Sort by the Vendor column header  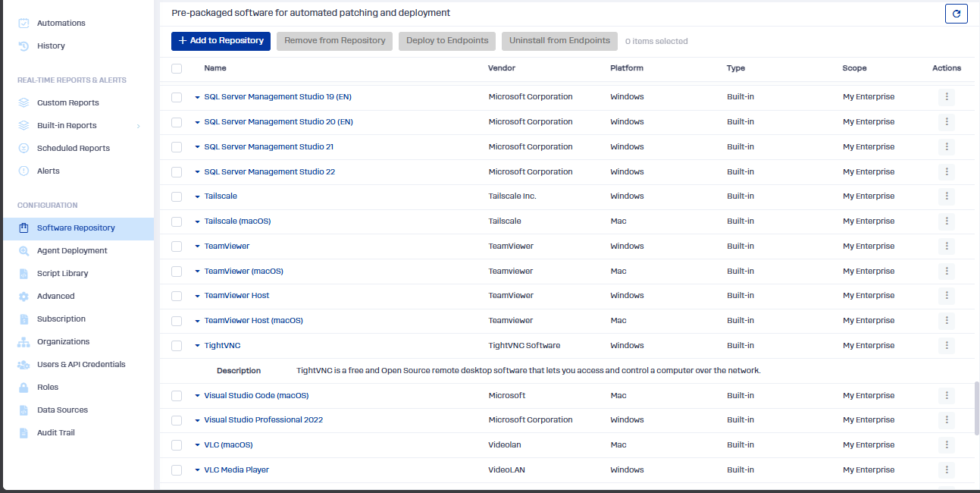502,68
